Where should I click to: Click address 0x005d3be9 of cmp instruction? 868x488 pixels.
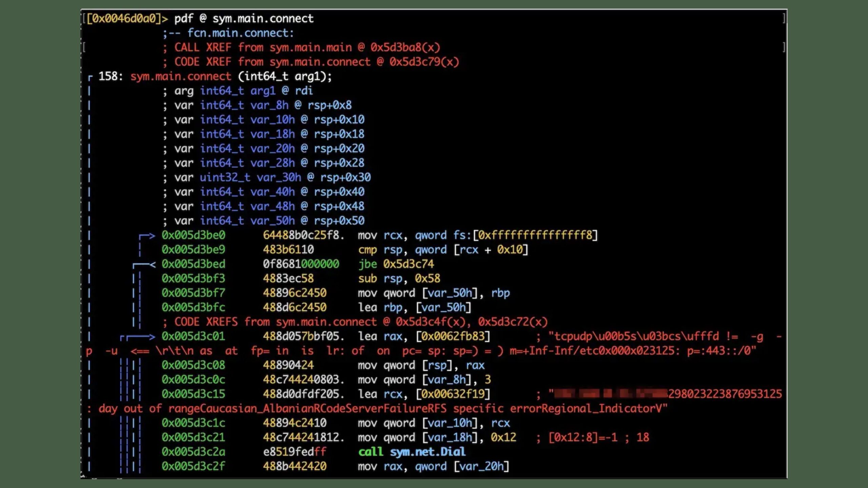pyautogui.click(x=193, y=250)
